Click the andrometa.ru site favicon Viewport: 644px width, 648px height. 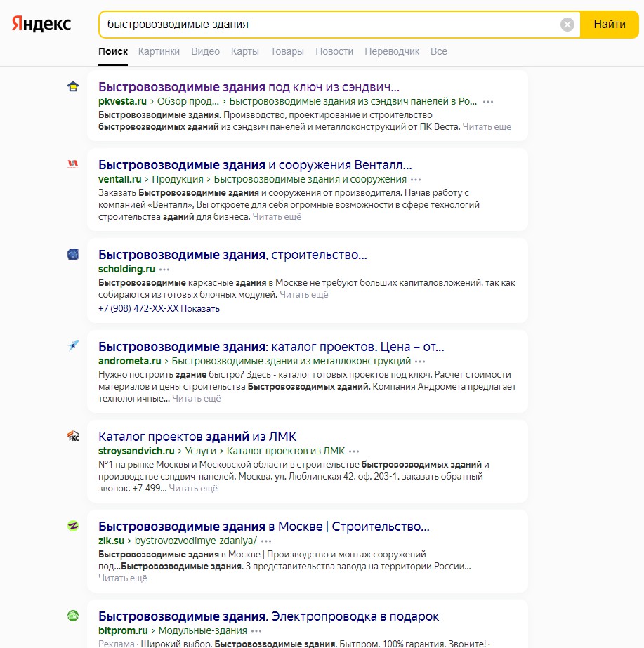pos(73,346)
